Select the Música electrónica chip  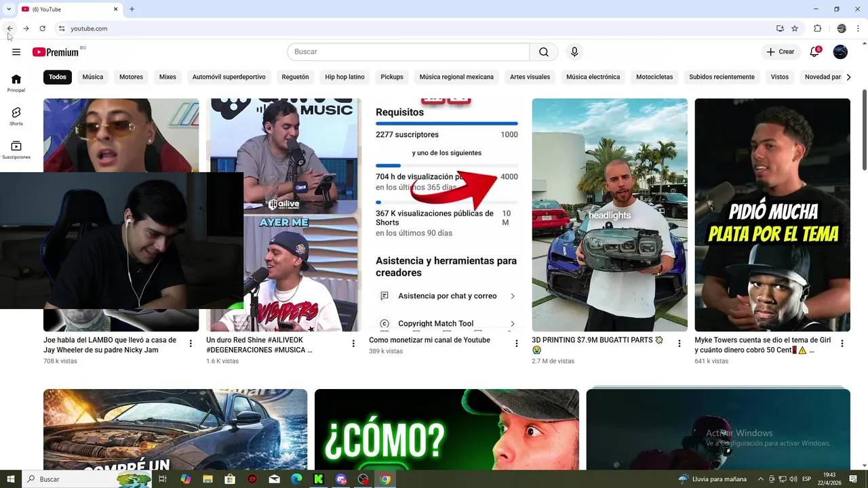click(593, 77)
